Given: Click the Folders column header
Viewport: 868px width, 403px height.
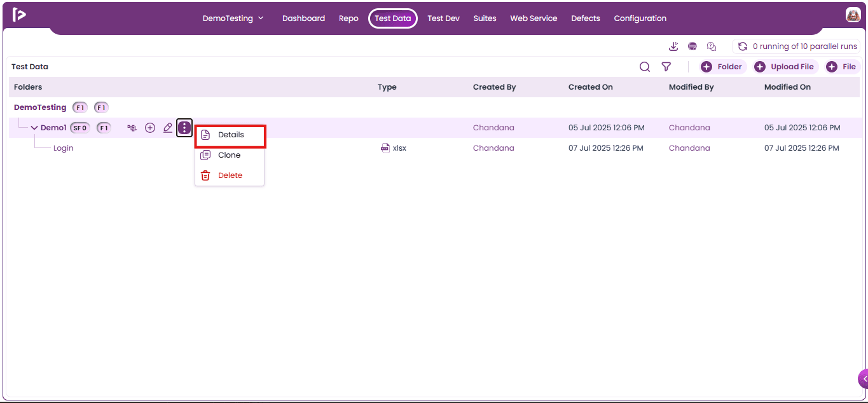Looking at the screenshot, I should click(x=28, y=87).
